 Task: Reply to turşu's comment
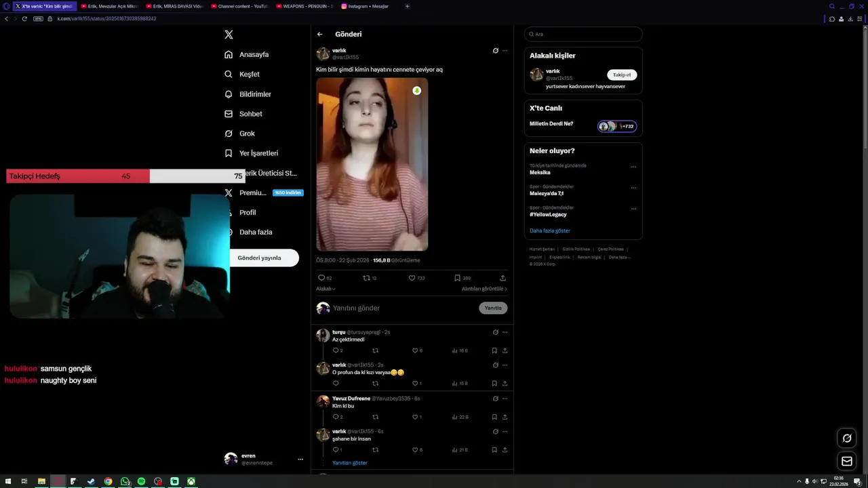click(x=337, y=350)
